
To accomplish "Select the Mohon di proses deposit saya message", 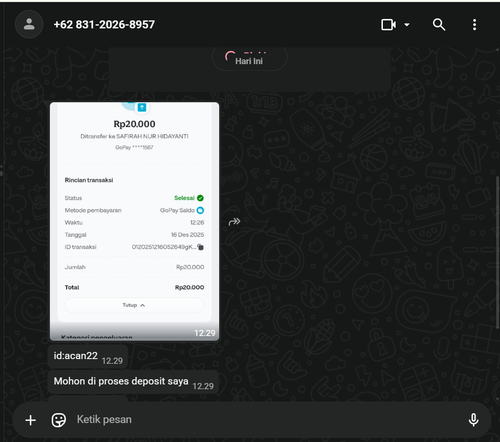I will coord(133,382).
